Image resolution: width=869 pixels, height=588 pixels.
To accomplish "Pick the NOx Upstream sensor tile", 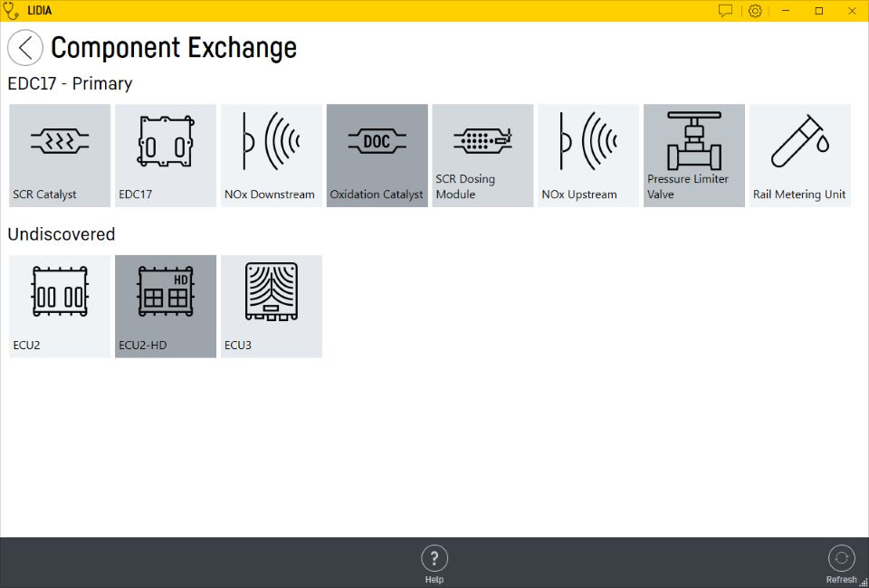I will (x=588, y=156).
